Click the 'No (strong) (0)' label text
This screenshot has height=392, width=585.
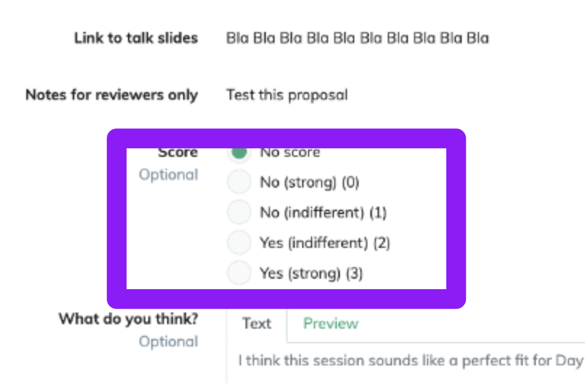[310, 182]
